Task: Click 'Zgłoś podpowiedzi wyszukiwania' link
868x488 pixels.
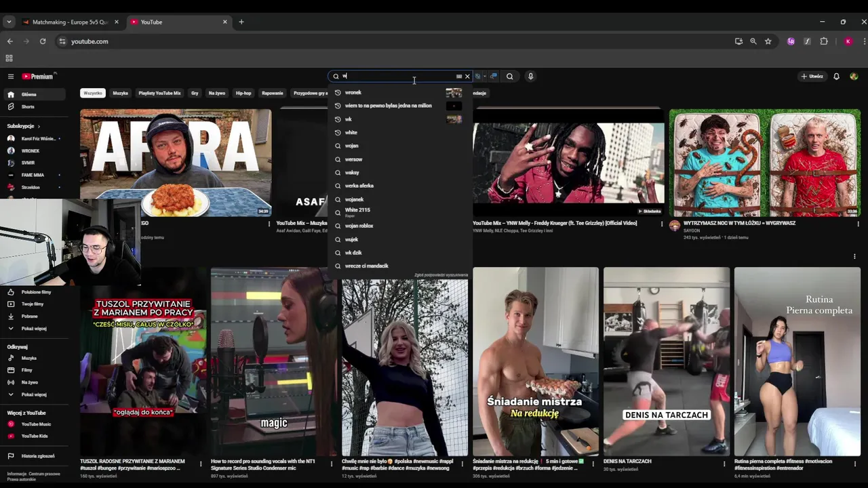Action: tap(441, 275)
